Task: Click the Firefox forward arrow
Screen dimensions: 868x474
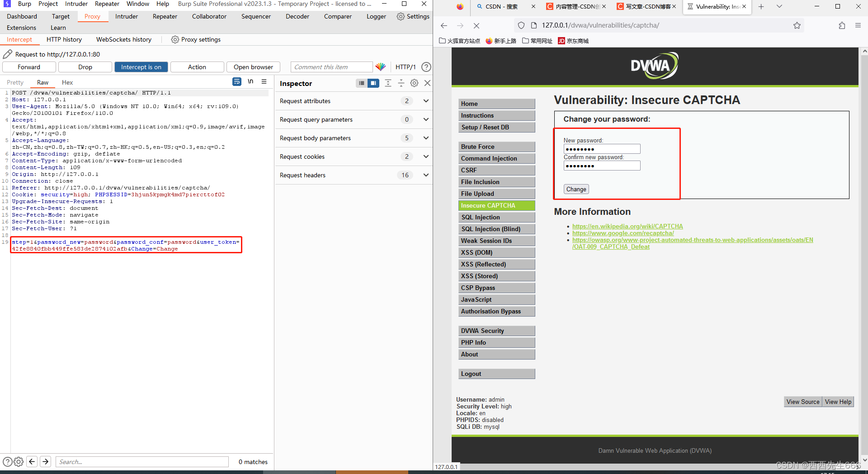Action: pyautogui.click(x=460, y=26)
